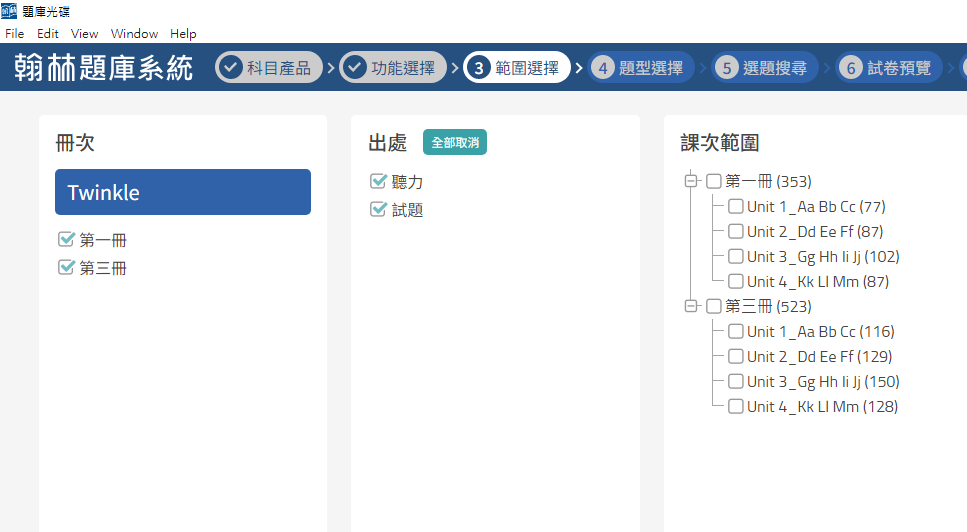
Task: Check Unit 1_Aa Bb Cc (116)
Action: point(736,332)
